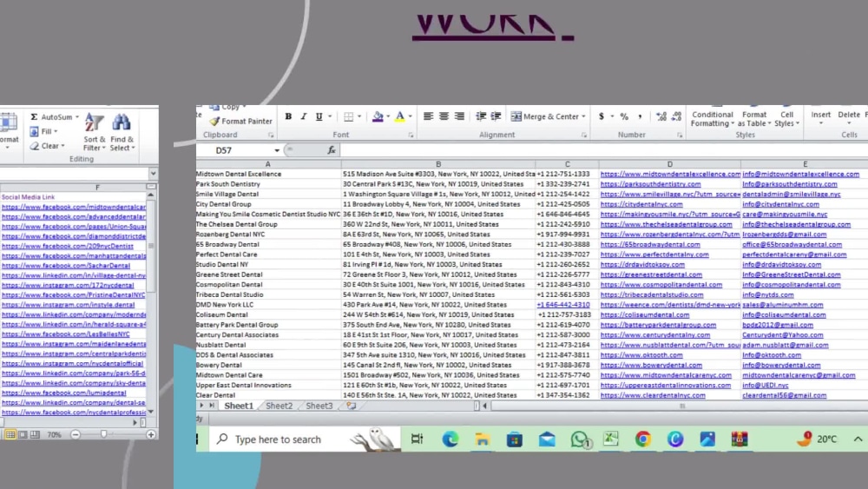Open the facebook.com/SacharDental link

66,266
